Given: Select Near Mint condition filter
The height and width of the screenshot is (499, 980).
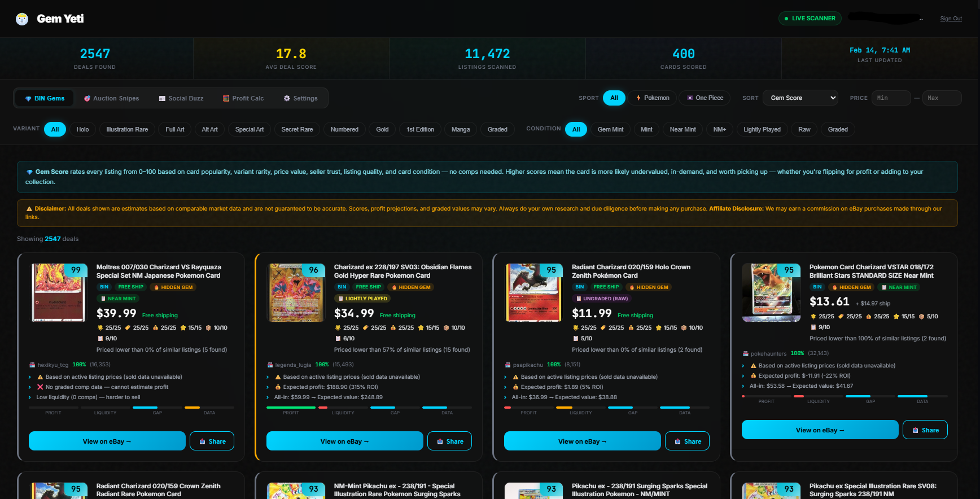Looking at the screenshot, I should pyautogui.click(x=683, y=129).
